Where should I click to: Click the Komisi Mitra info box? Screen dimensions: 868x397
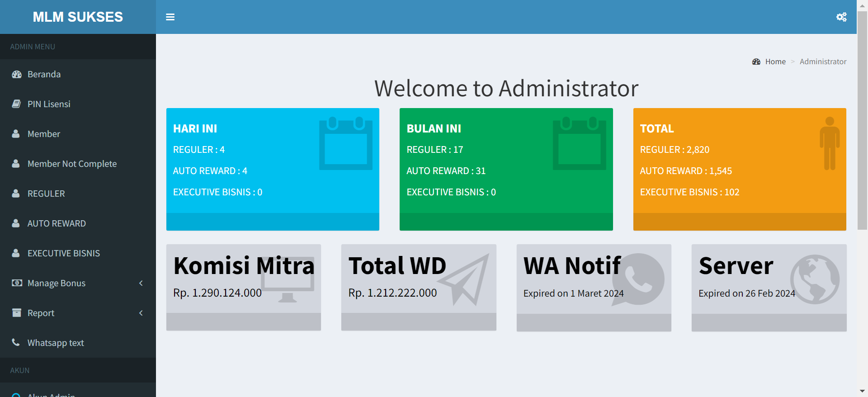click(x=243, y=279)
